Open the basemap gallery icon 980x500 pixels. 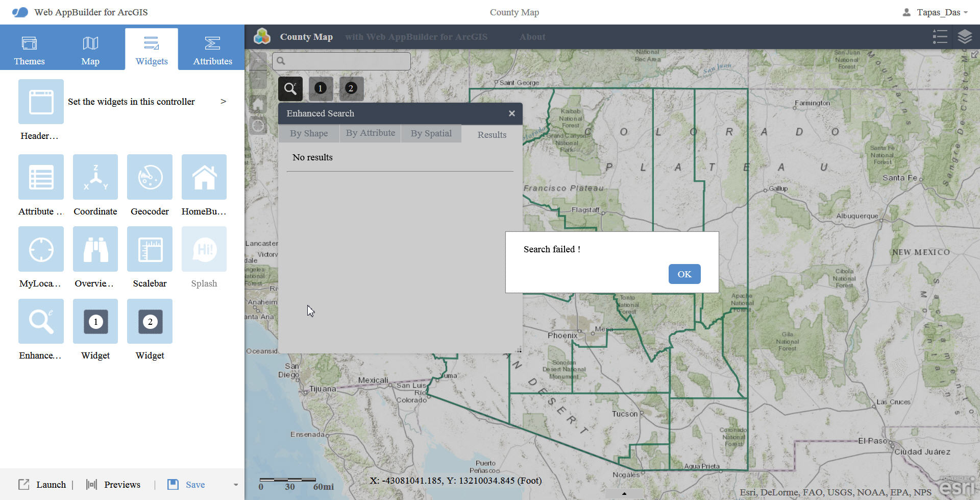(x=965, y=36)
